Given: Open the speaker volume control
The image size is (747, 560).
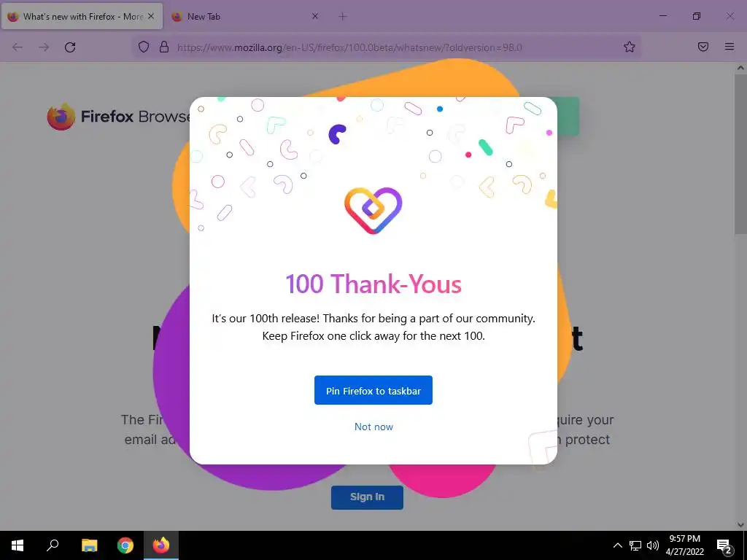Looking at the screenshot, I should [x=653, y=545].
